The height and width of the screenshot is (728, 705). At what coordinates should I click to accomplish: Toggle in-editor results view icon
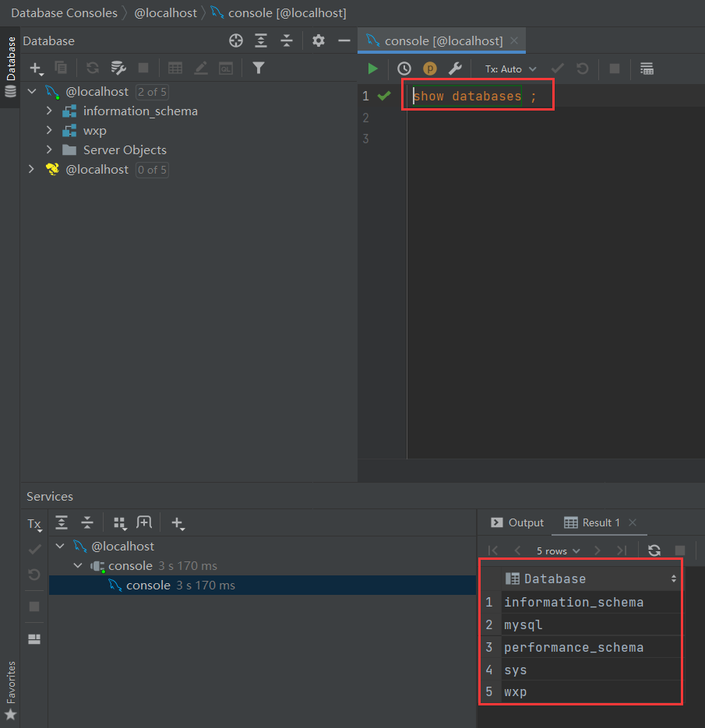[x=647, y=69]
